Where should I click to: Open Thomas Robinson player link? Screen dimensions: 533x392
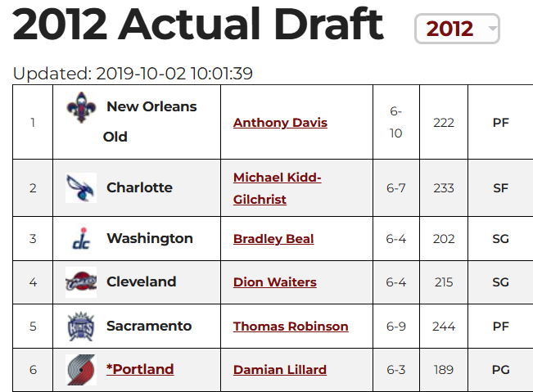(291, 326)
